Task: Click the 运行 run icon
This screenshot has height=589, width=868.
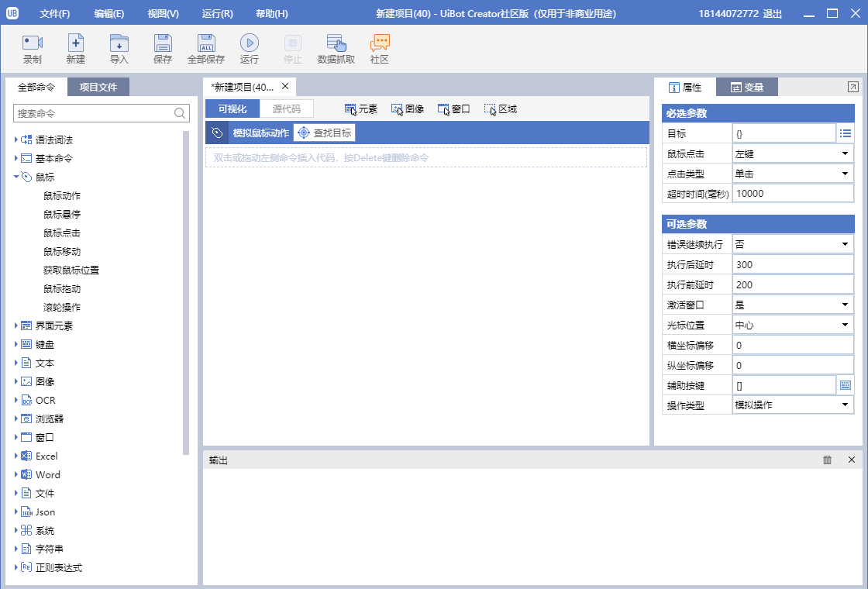Action: 249,43
